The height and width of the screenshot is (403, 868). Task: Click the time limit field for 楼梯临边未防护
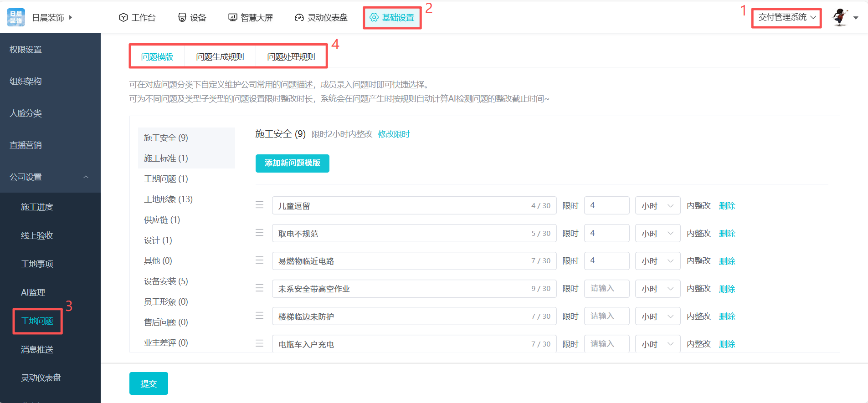click(606, 316)
